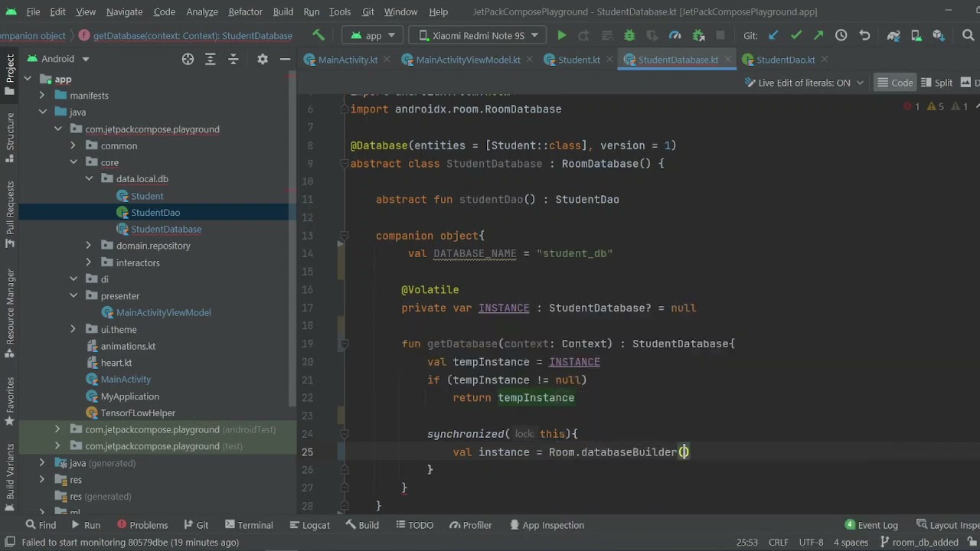
Task: Click Collapse All icon in project panel
Action: coord(234,59)
